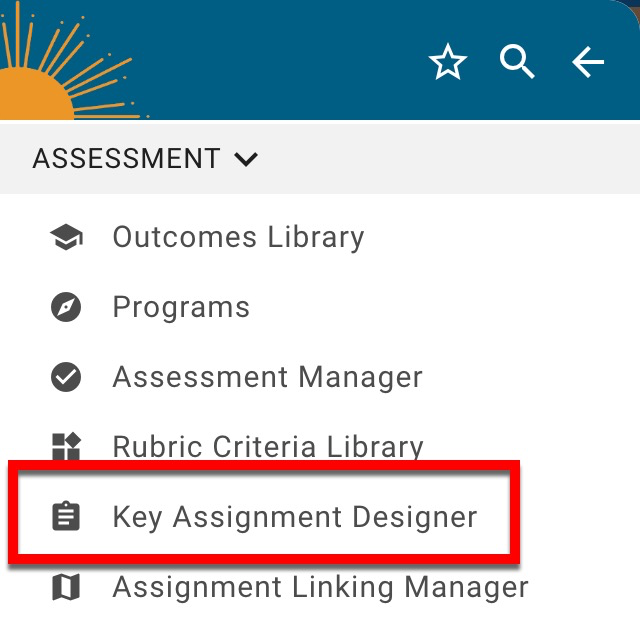Click the favorites star icon

pos(447,63)
